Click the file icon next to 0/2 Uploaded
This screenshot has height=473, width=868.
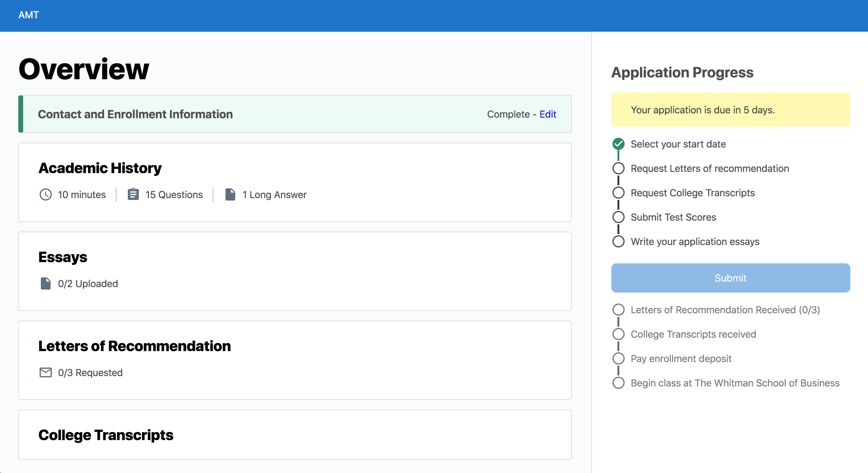click(x=46, y=283)
